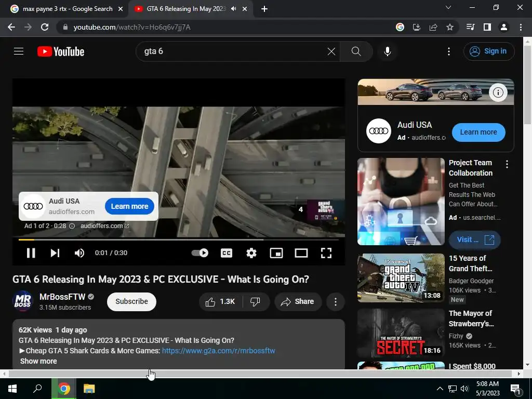
Task: Share this video
Action: (x=298, y=302)
